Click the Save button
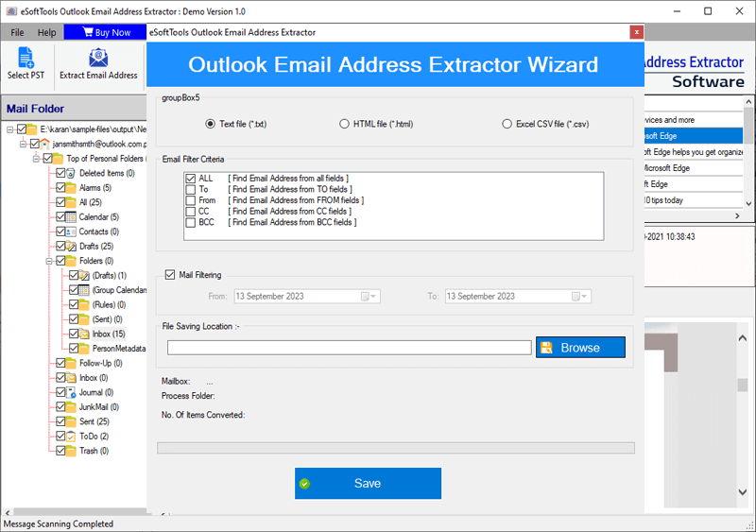756x532 pixels. (368, 483)
